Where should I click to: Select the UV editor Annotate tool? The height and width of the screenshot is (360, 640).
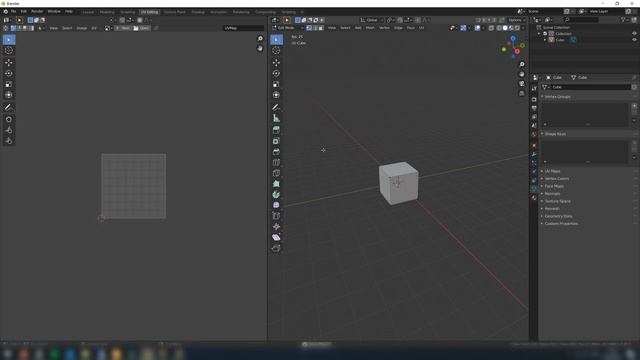[9, 107]
